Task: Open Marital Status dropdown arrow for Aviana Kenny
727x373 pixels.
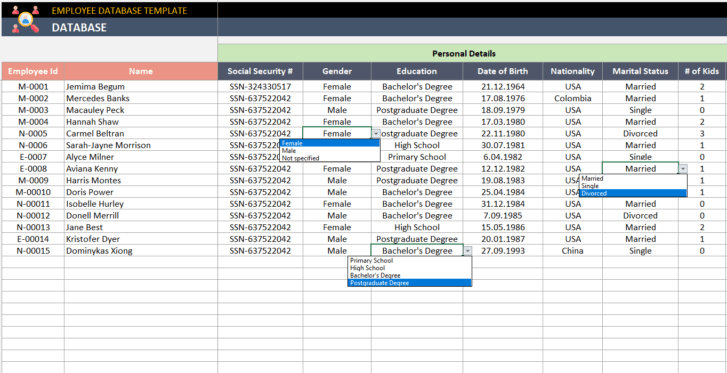Action: tap(683, 169)
